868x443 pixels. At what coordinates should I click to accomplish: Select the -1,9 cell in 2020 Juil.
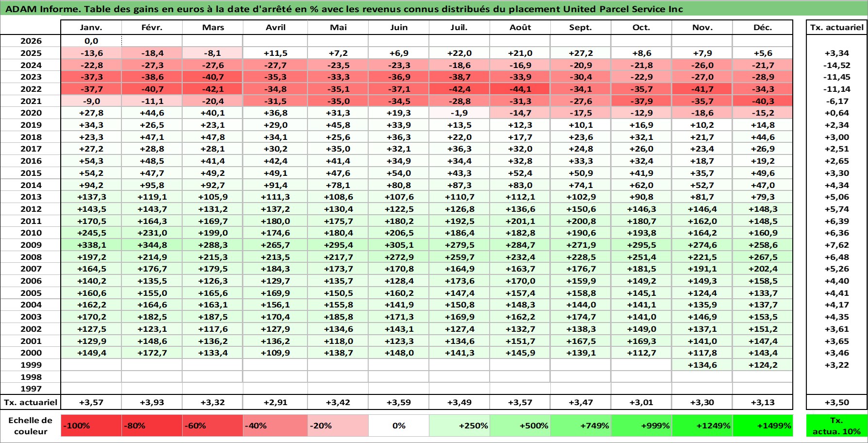point(460,113)
